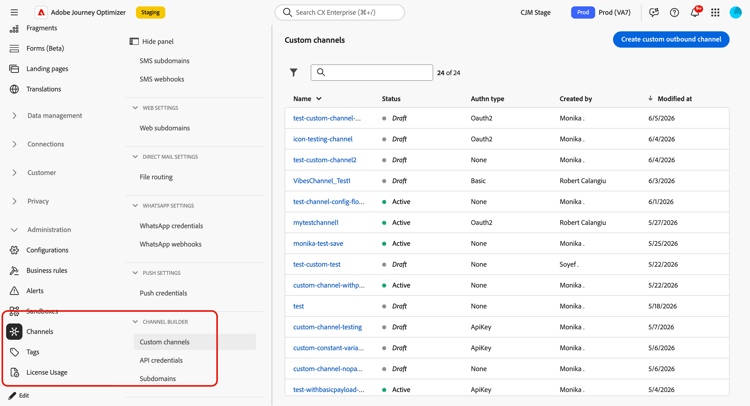Sort by the Modified at column header
The width and height of the screenshot is (750, 406).
pos(674,99)
